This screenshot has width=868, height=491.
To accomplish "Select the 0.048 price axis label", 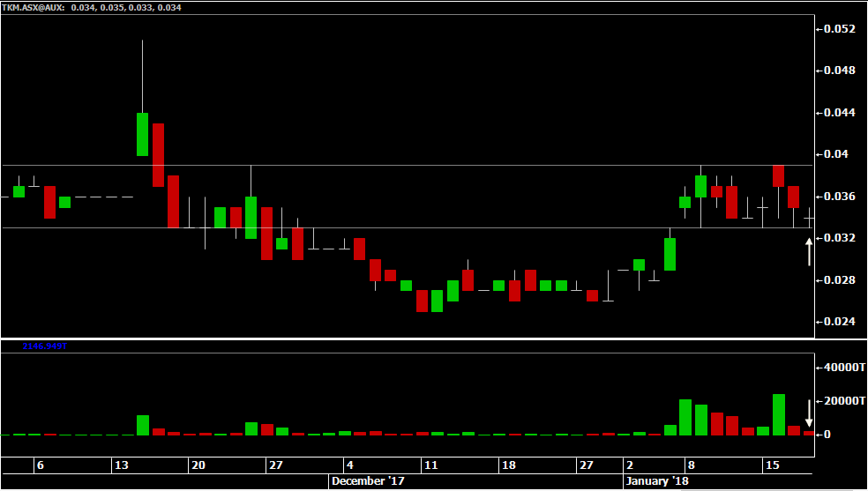I will tap(839, 71).
